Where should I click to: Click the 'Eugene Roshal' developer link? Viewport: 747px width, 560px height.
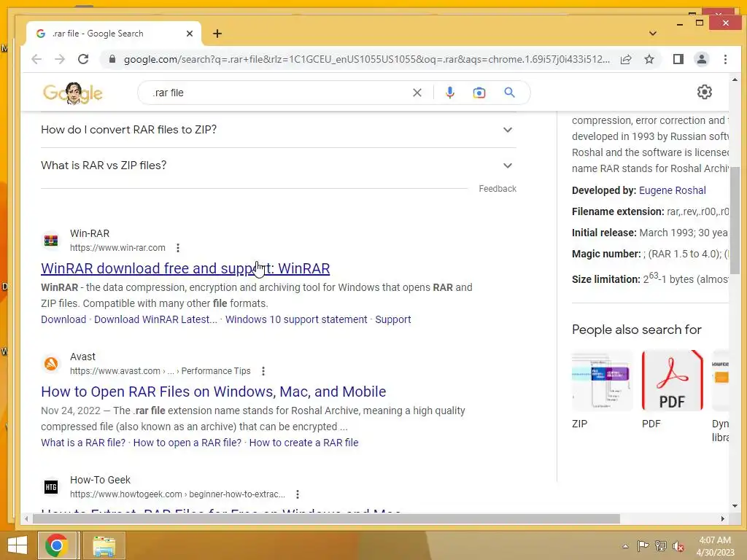click(x=672, y=190)
